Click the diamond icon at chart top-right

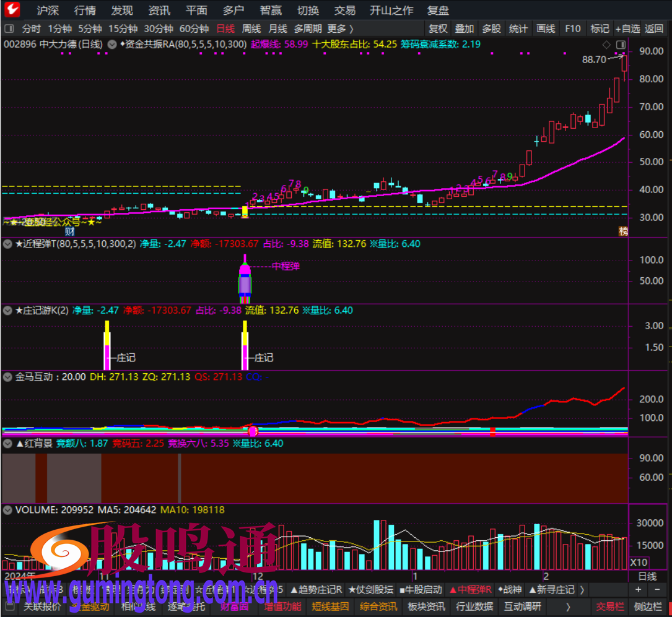[606, 45]
